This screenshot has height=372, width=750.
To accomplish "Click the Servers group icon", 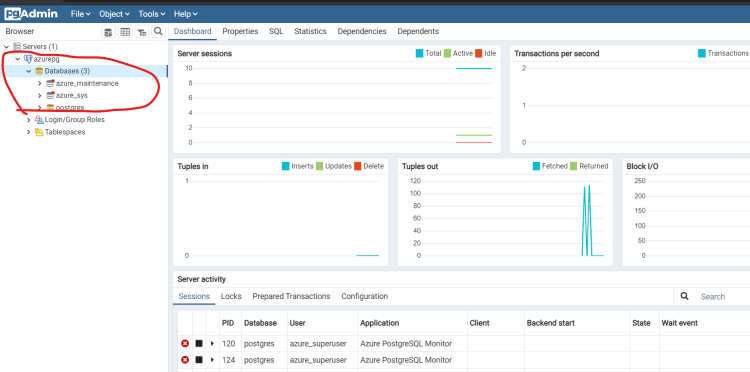I will [17, 47].
